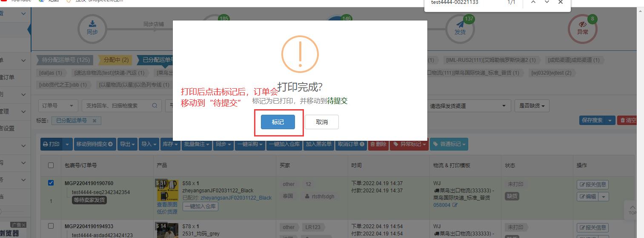
Task: Filter by [xbb货代之王]xbb (1) tag
Action: 63,85
